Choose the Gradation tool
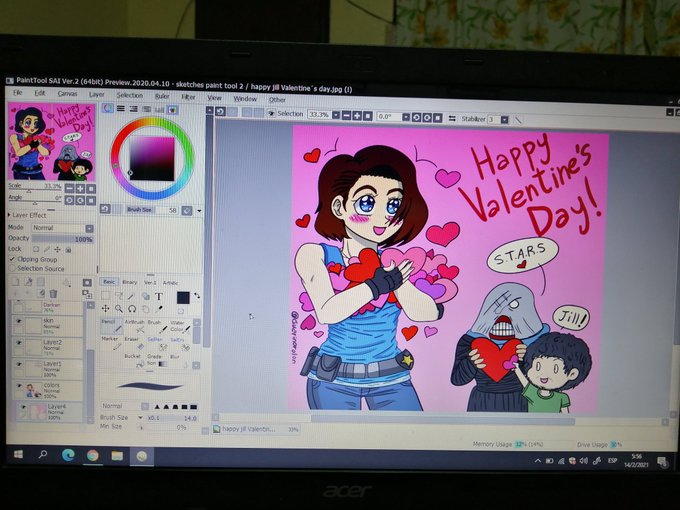The height and width of the screenshot is (510, 680). pos(156,360)
